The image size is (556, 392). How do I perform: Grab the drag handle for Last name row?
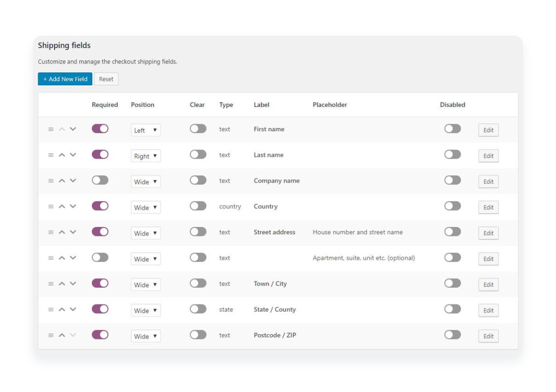51,155
